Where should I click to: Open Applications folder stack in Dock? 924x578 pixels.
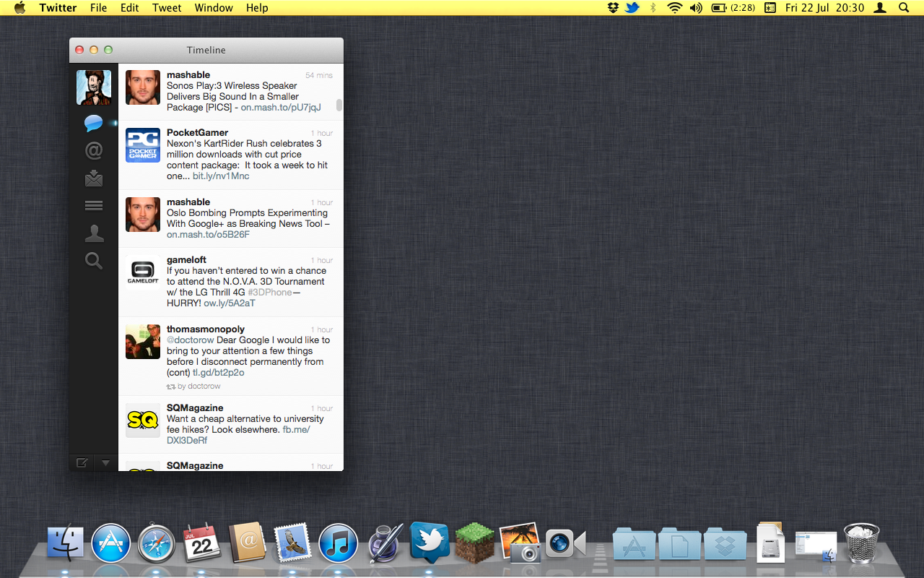pos(635,545)
